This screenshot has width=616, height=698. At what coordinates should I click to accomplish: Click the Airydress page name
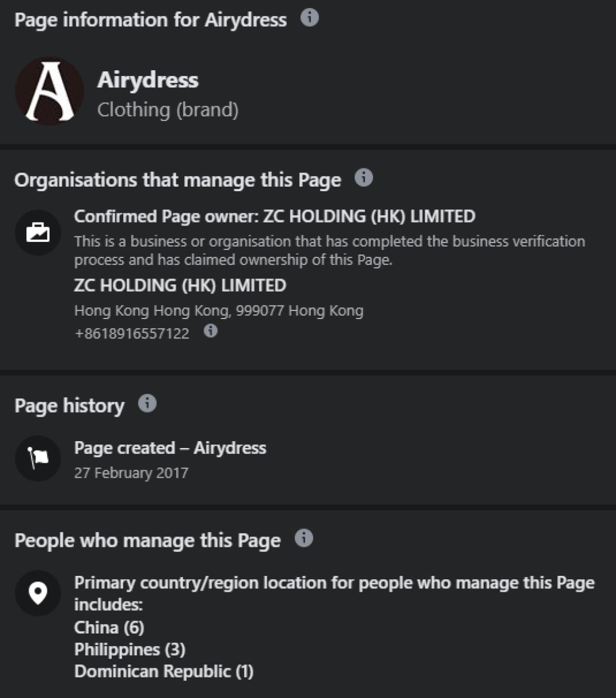(x=148, y=80)
